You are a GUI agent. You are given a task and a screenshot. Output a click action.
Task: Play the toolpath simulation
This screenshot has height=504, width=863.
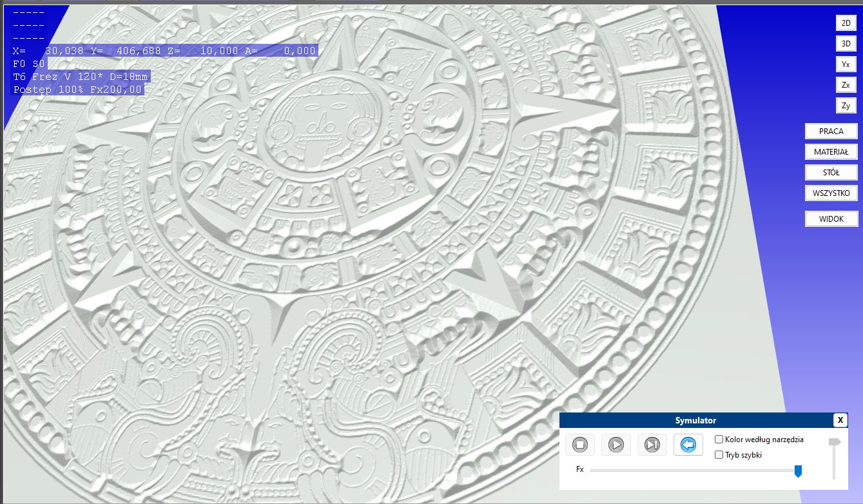pyautogui.click(x=616, y=445)
